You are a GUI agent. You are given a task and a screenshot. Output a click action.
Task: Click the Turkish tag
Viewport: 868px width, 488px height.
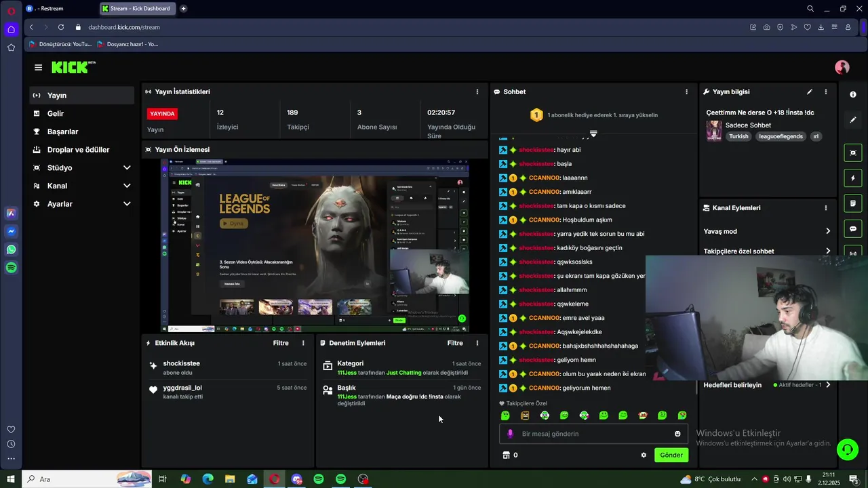click(x=738, y=136)
